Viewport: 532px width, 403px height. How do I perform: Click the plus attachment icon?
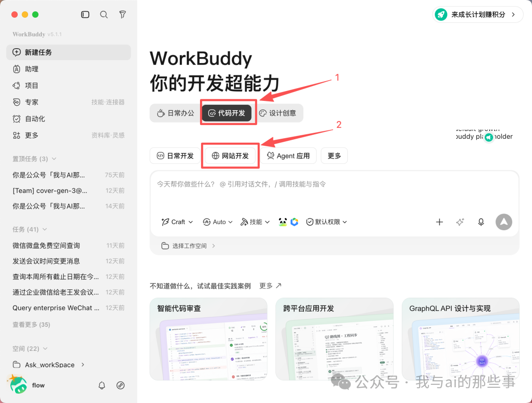tap(439, 221)
